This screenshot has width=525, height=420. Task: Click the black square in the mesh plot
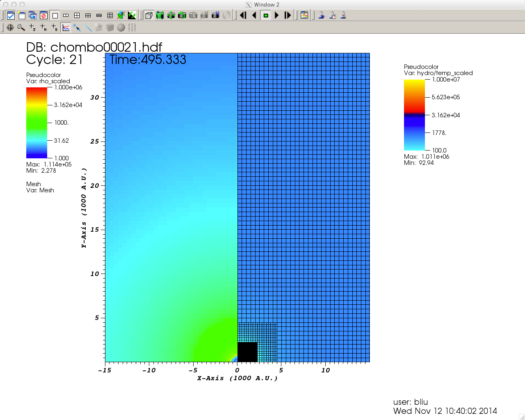pyautogui.click(x=247, y=352)
